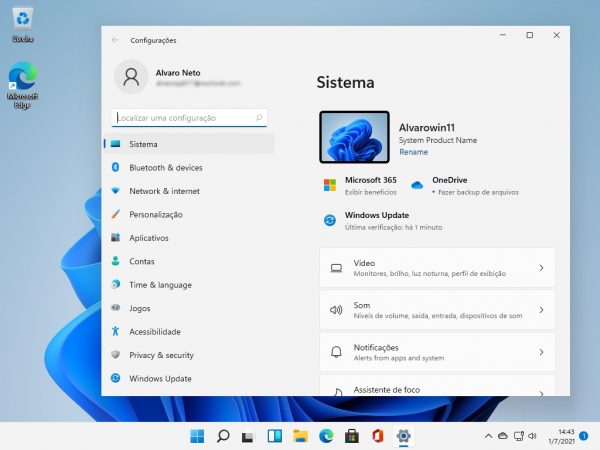
Task: Expand the Som settings chevron
Action: click(541, 310)
